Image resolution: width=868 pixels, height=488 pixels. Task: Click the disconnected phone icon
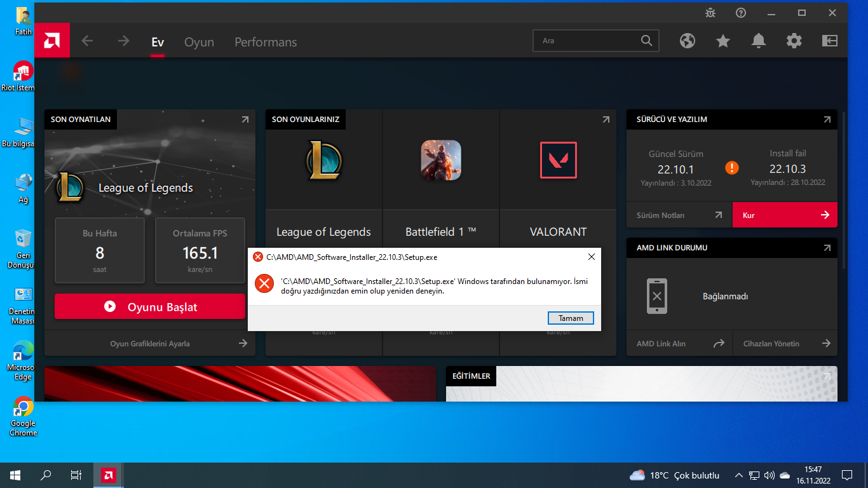[657, 296]
